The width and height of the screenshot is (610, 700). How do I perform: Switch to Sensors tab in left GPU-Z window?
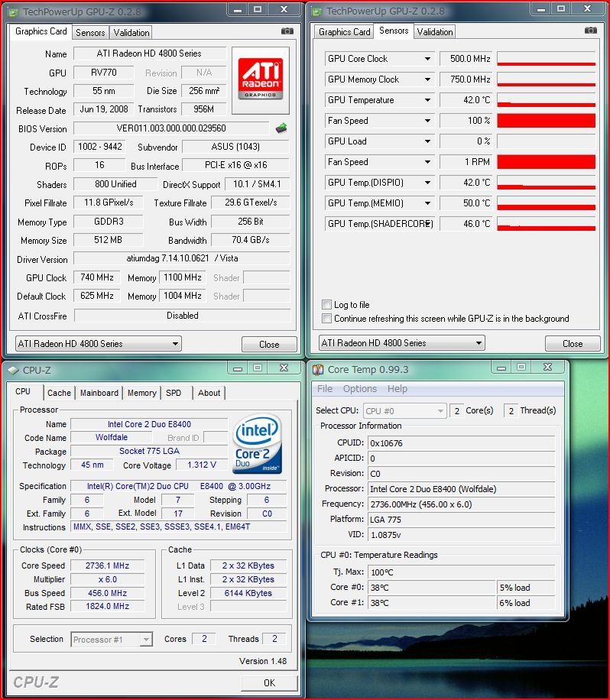(x=90, y=33)
